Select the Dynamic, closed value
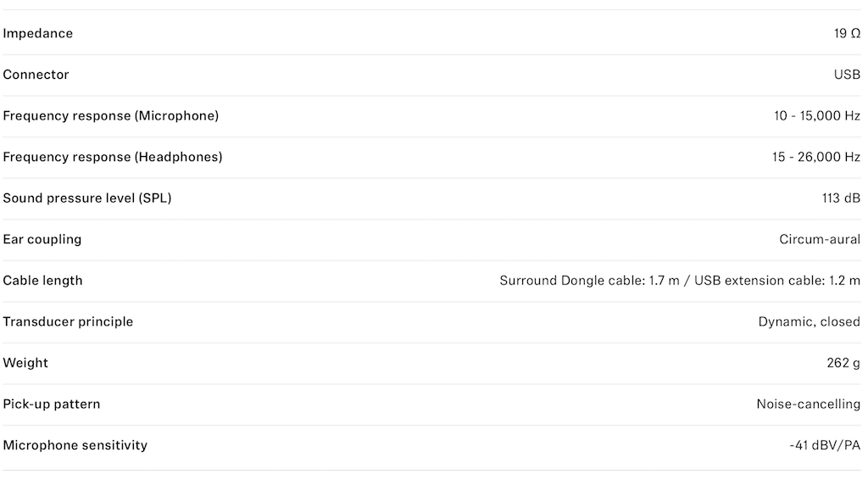Image resolution: width=868 pixels, height=480 pixels. coord(809,322)
